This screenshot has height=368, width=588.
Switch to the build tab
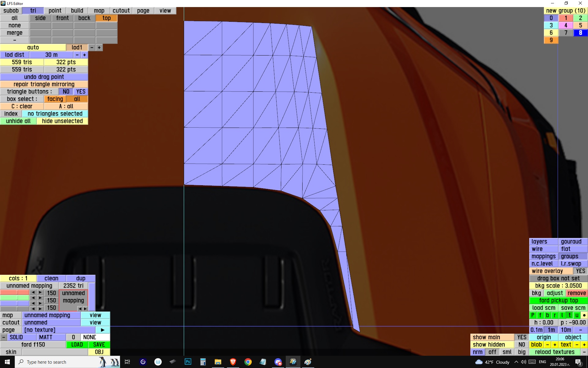pyautogui.click(x=77, y=11)
